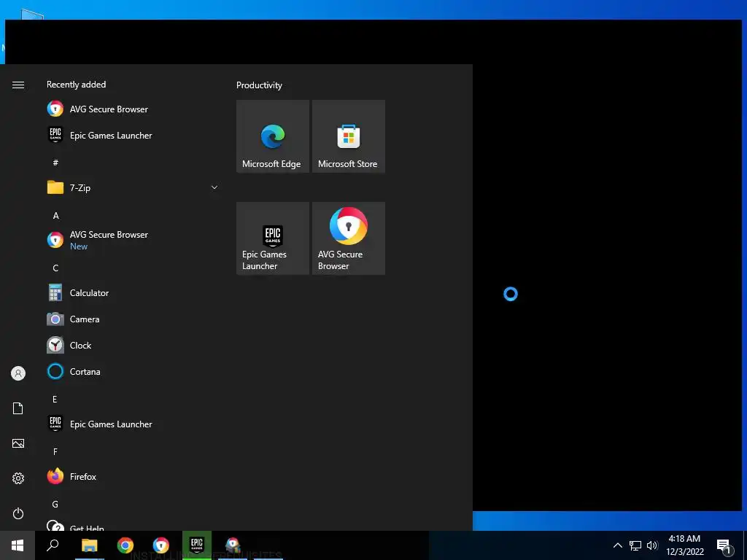Viewport: 747px width, 560px height.
Task: Open the Action Center notifications icon
Action: pos(724,545)
